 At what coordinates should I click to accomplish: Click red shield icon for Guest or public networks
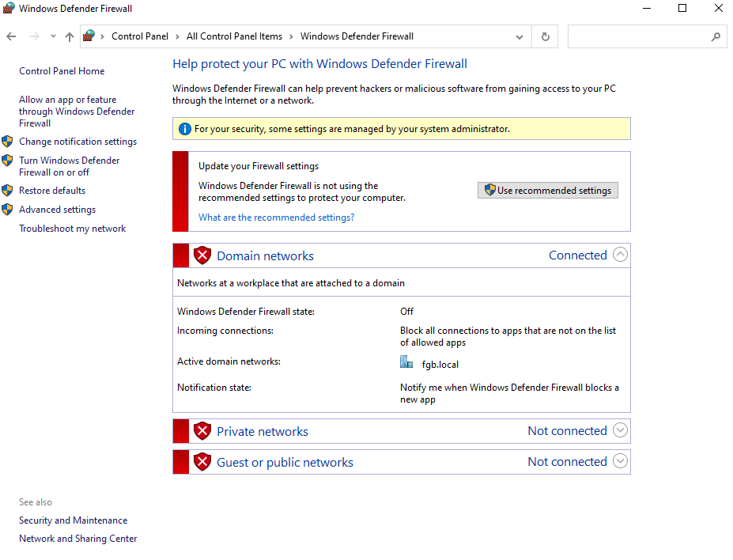[202, 462]
